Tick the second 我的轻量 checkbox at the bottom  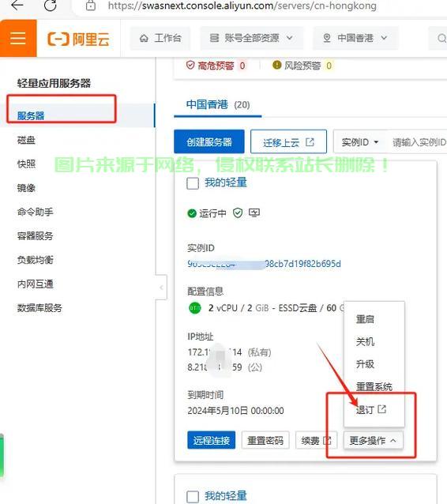pos(193,496)
